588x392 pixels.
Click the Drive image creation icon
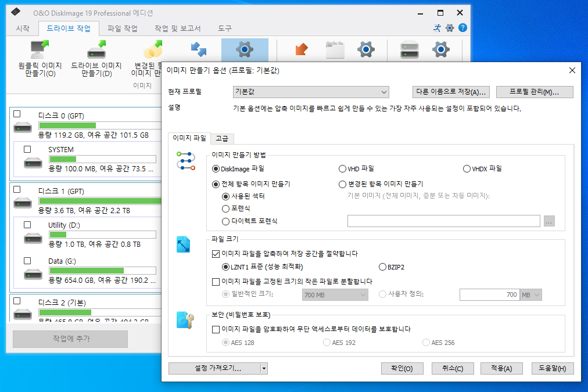coord(97,49)
